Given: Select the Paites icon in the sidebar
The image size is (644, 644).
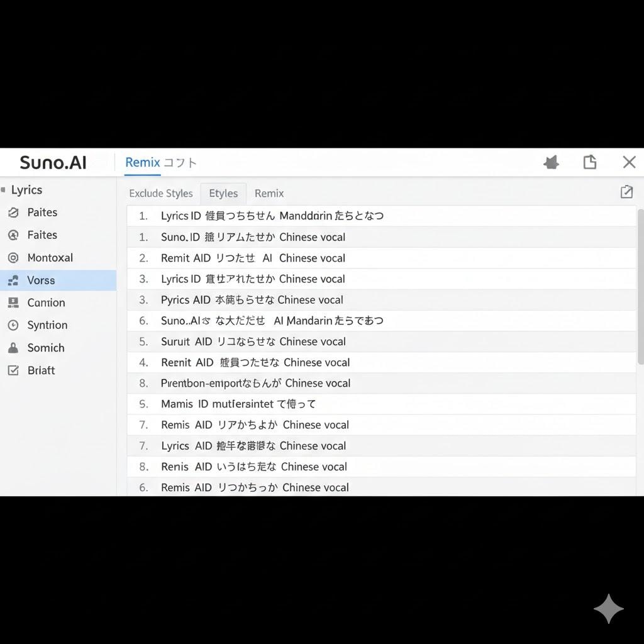Looking at the screenshot, I should tap(14, 213).
